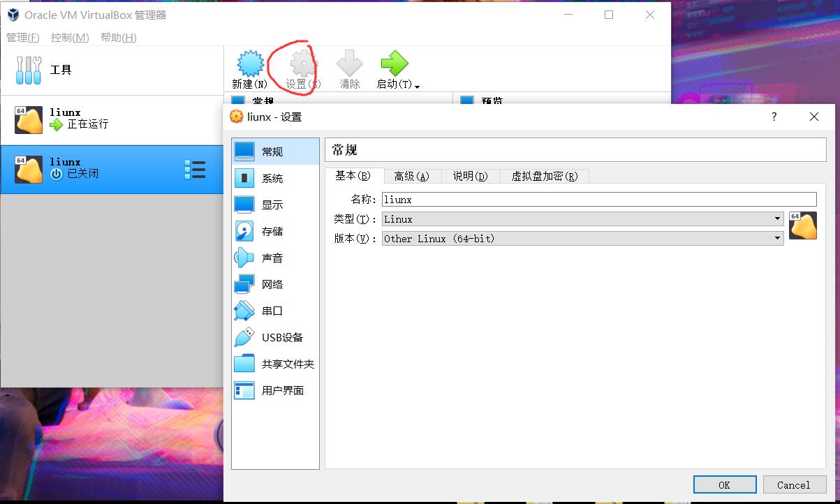Select the powered-off liunx virtual machine
840x504 pixels.
112,170
